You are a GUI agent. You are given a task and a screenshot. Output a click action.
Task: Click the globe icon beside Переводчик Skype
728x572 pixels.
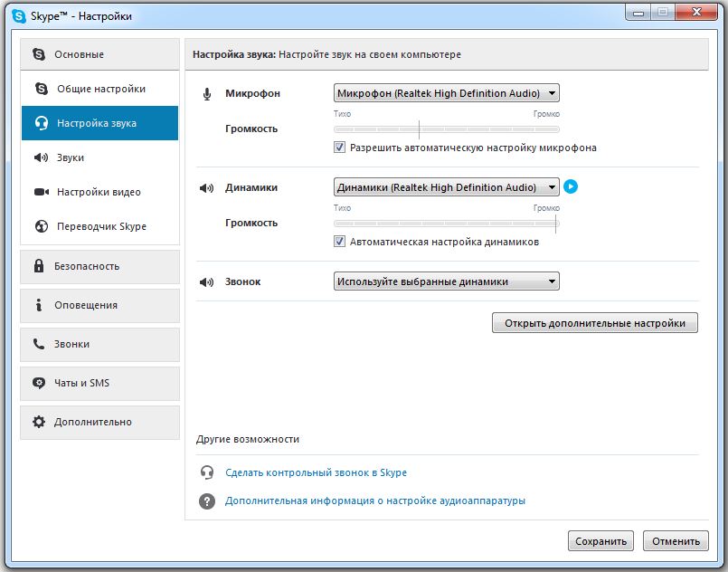42,226
